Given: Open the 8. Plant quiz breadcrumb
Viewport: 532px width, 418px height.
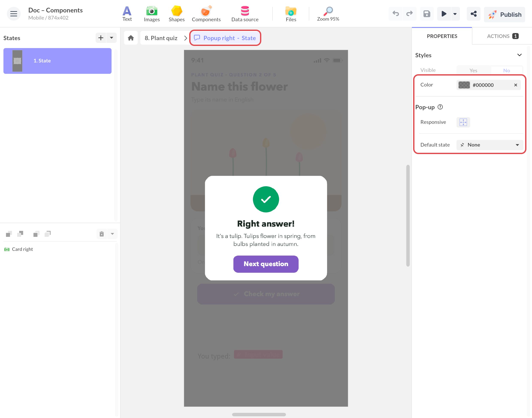Looking at the screenshot, I should 161,38.
